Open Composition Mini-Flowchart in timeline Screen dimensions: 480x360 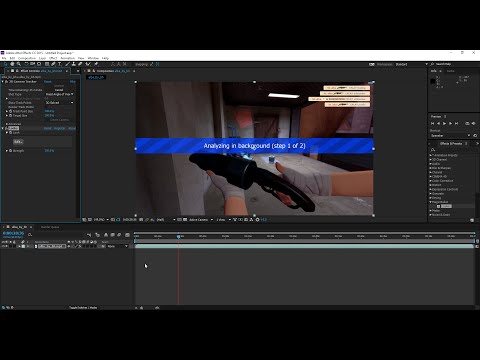point(89,235)
